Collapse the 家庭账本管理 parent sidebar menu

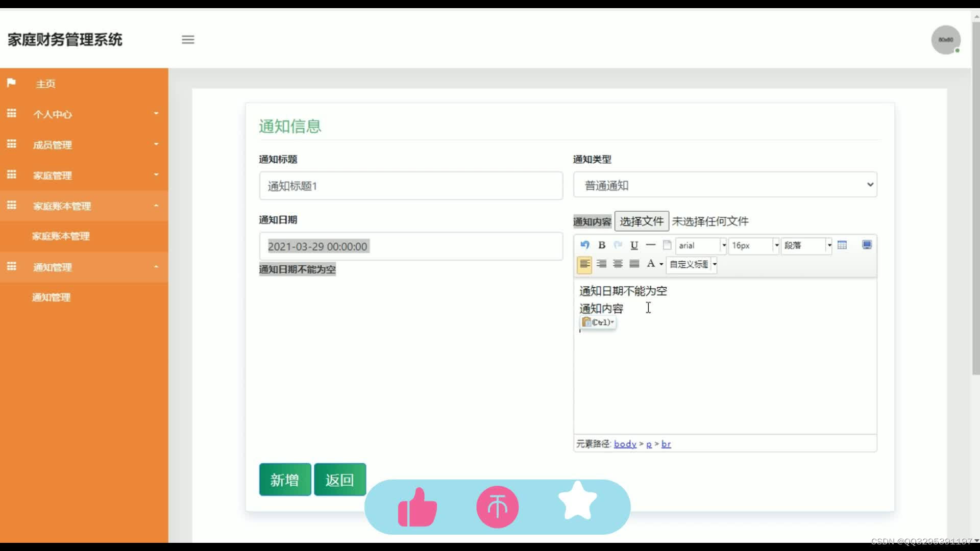click(x=84, y=206)
